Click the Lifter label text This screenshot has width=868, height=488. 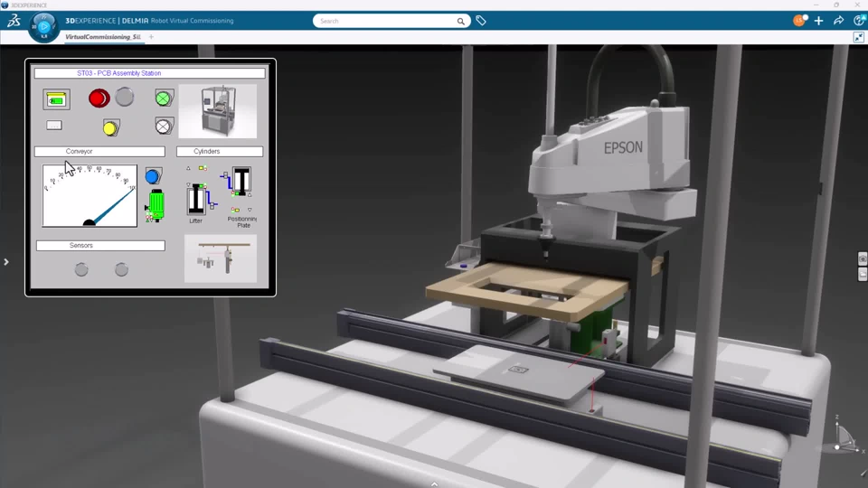pos(196,221)
